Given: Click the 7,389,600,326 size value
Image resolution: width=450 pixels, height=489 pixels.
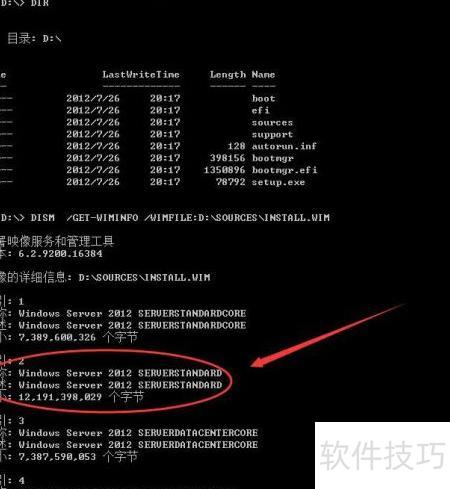Looking at the screenshot, I should click(x=57, y=337).
